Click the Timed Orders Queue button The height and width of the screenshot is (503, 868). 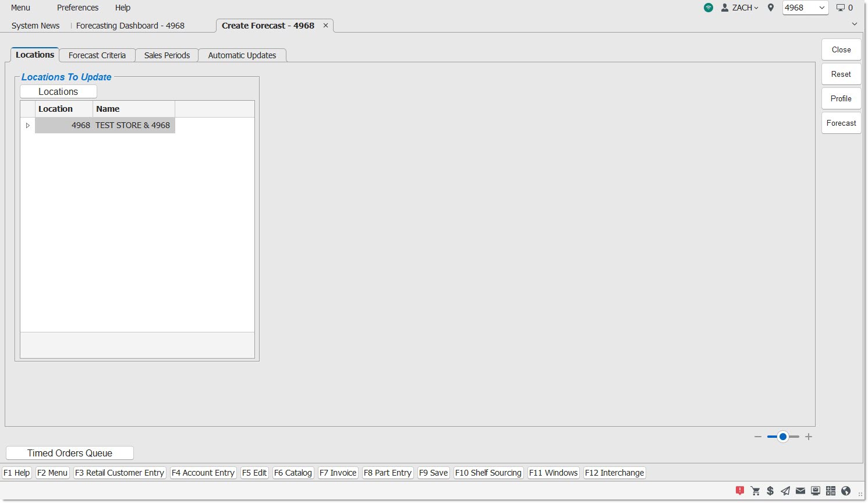(x=70, y=453)
